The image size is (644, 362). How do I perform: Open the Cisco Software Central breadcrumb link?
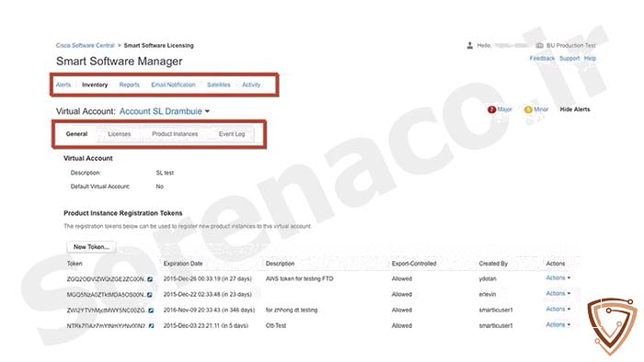pyautogui.click(x=85, y=46)
